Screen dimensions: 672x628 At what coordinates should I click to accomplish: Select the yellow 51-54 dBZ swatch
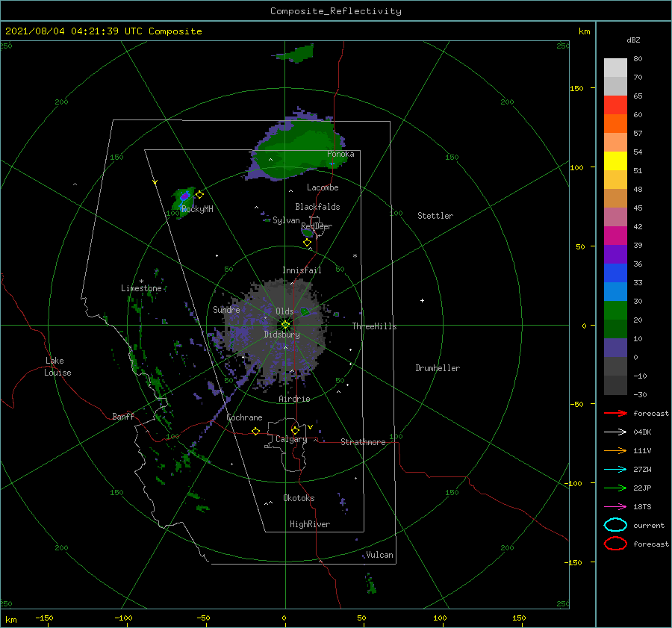coord(615,161)
